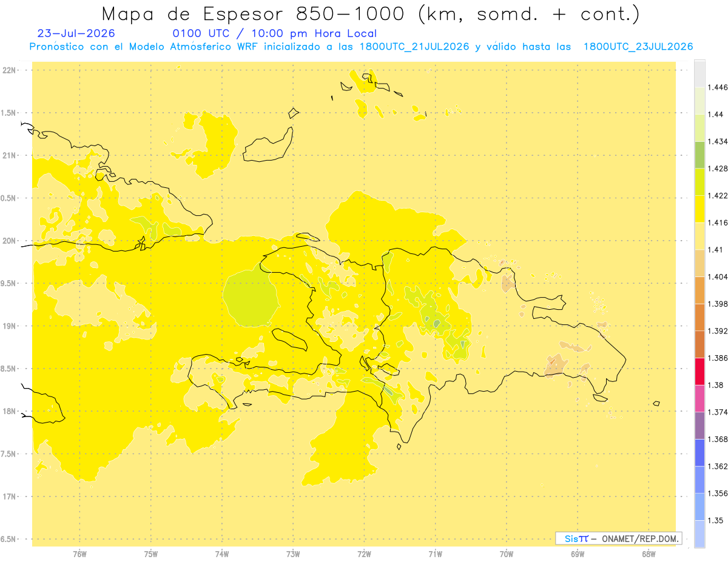Click the blue legend swatch between 1.362 and 1.368
Viewport: 728px width, 562px height.
699,452
